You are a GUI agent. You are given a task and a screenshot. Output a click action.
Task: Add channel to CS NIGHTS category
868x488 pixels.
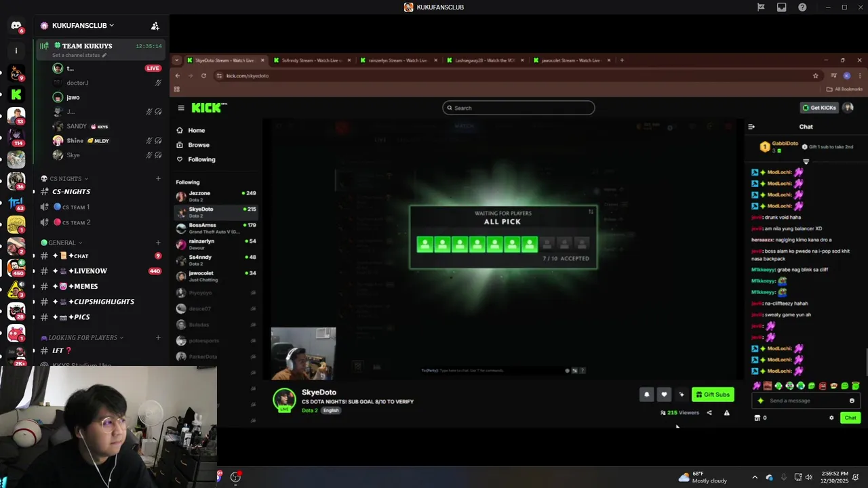tap(158, 179)
